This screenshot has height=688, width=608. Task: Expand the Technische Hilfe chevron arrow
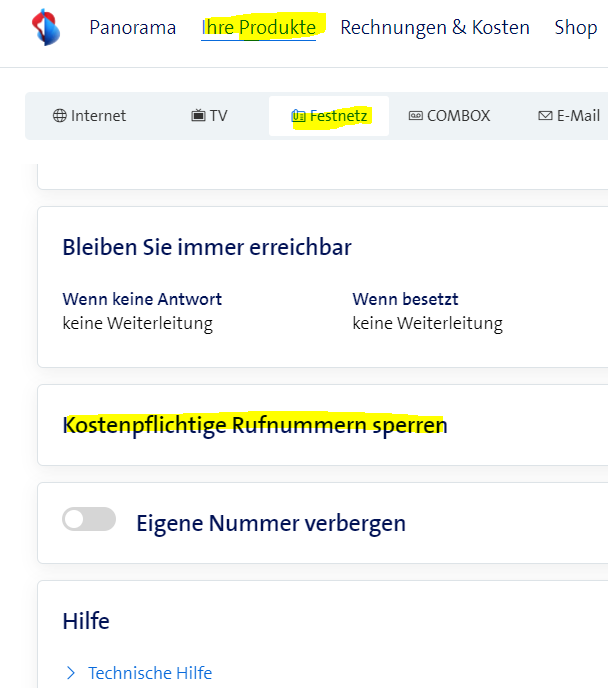point(71,673)
